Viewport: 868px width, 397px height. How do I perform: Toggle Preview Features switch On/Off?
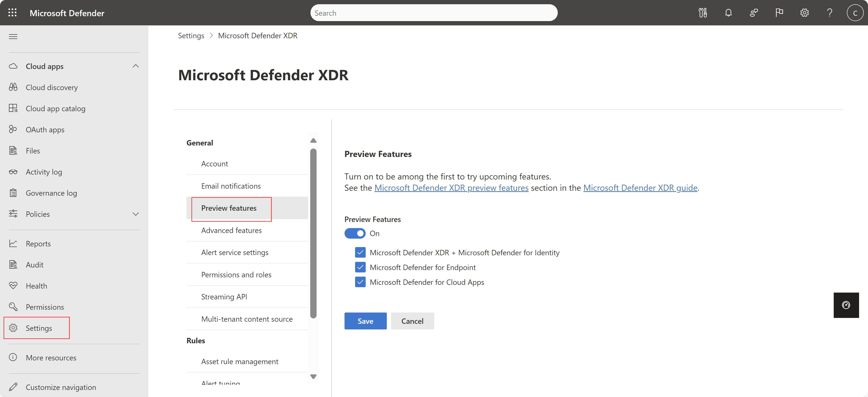click(x=355, y=233)
